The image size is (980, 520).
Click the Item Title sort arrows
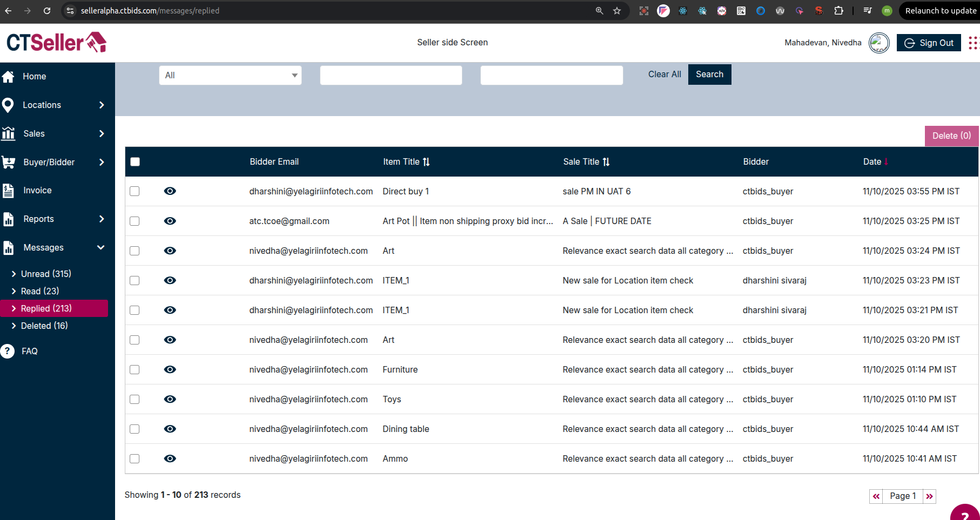coord(426,162)
